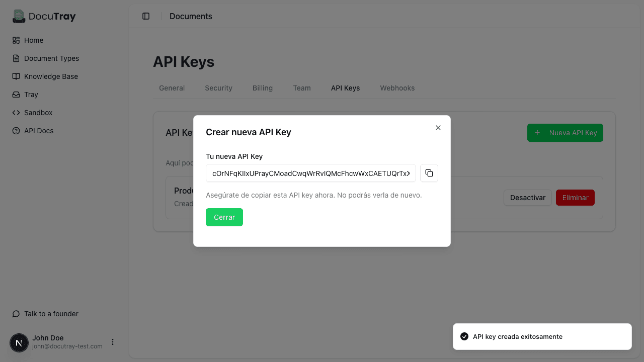This screenshot has height=362, width=644.
Task: Dismiss the Crear nueva API Key dialog
Action: (438, 128)
